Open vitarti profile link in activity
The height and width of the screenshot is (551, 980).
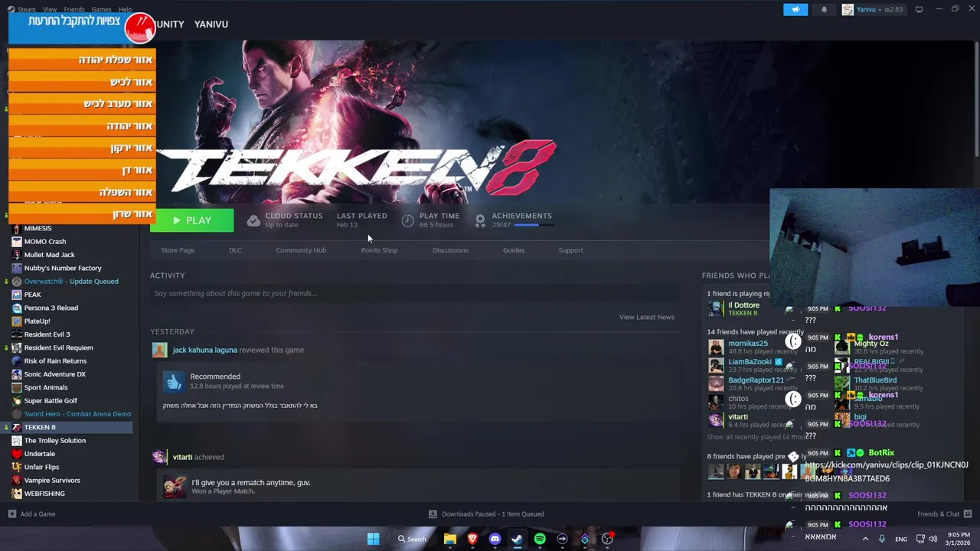pos(182,457)
